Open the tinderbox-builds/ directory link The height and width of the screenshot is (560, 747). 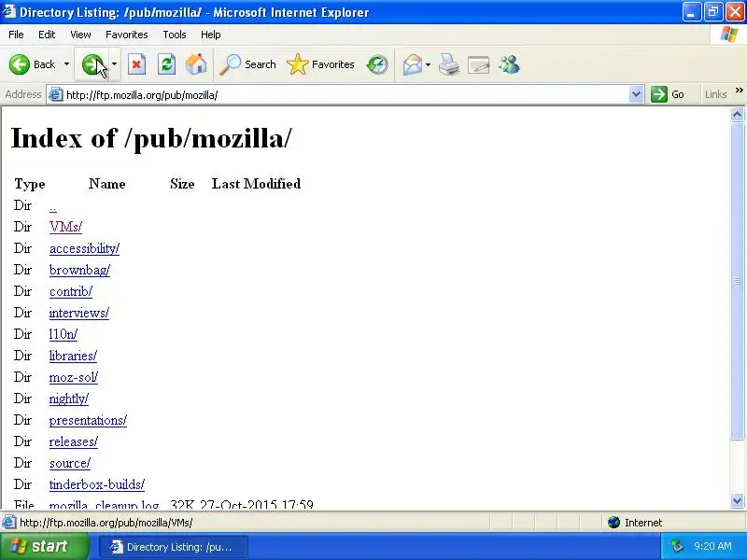97,484
